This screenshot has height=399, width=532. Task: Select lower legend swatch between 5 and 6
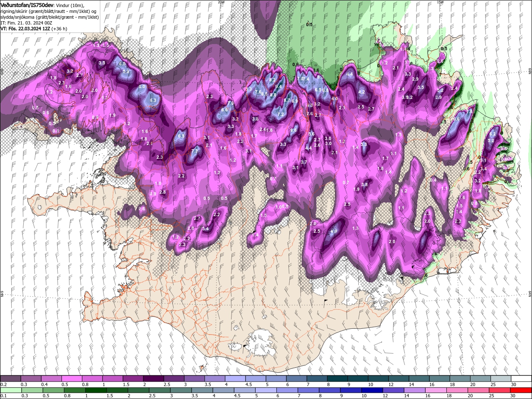[265, 390]
